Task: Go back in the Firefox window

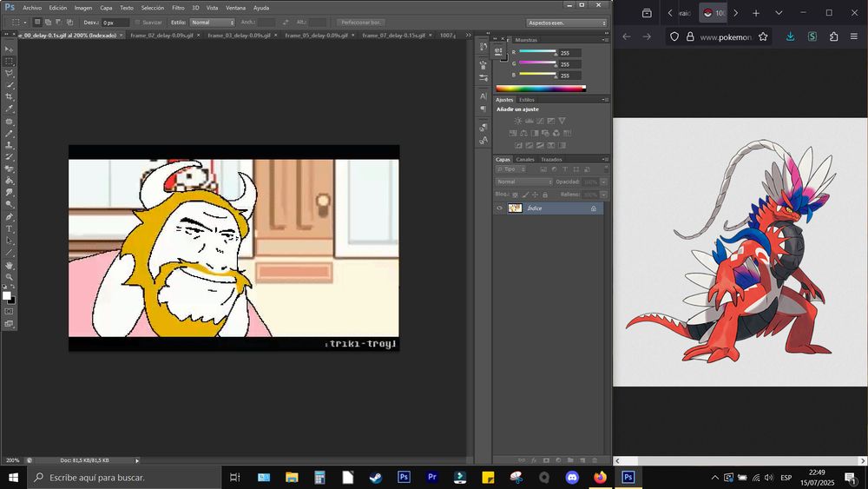Action: tap(627, 36)
